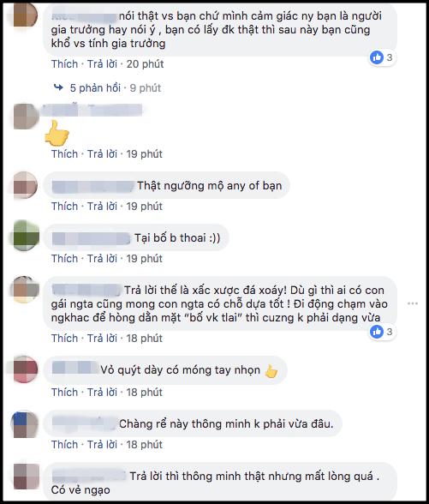Open avatar of 'Vỏ quýt dày' commenter
The height and width of the screenshot is (504, 429).
pos(26,369)
